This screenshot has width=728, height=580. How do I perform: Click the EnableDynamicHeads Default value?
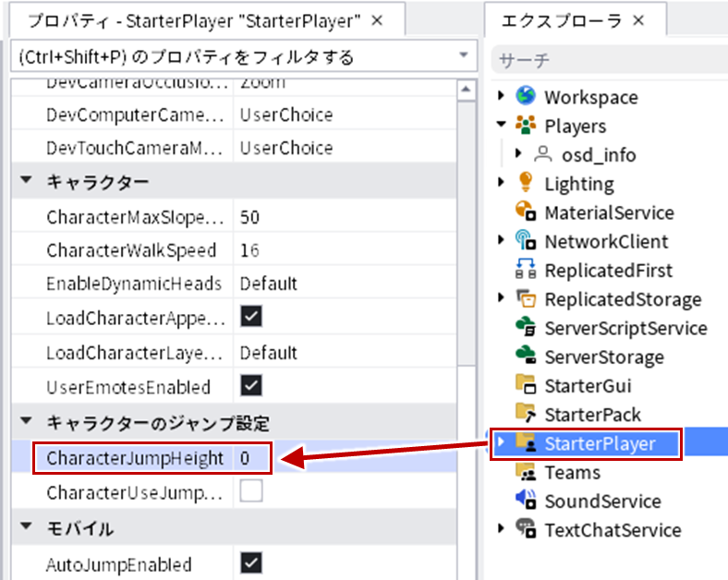268,284
